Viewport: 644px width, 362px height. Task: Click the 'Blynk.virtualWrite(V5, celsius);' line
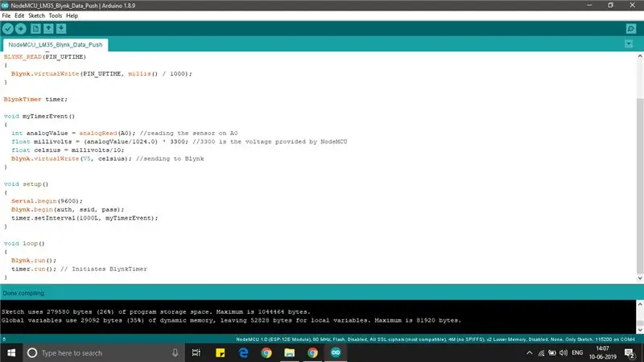point(107,158)
